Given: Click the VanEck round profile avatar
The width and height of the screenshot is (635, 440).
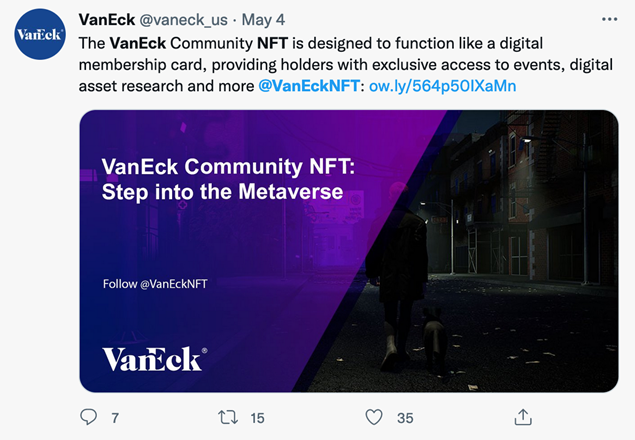Looking at the screenshot, I should coord(40,34).
